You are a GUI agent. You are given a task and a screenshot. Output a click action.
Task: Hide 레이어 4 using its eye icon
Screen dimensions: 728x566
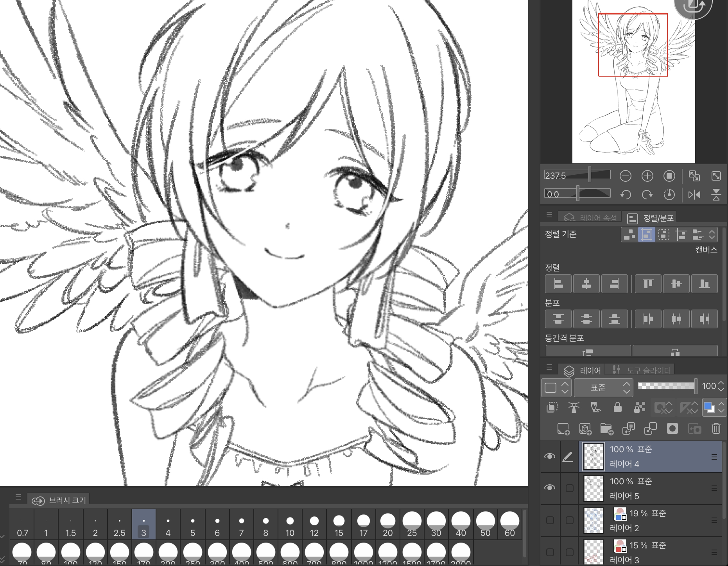550,456
